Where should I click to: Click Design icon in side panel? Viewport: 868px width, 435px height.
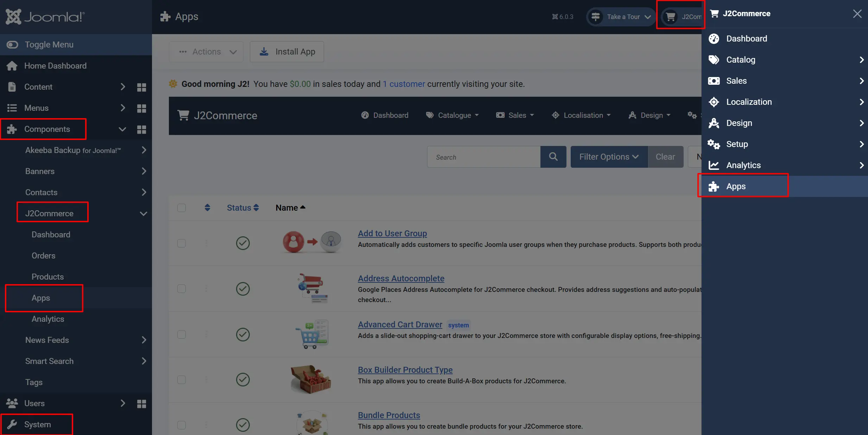(714, 123)
